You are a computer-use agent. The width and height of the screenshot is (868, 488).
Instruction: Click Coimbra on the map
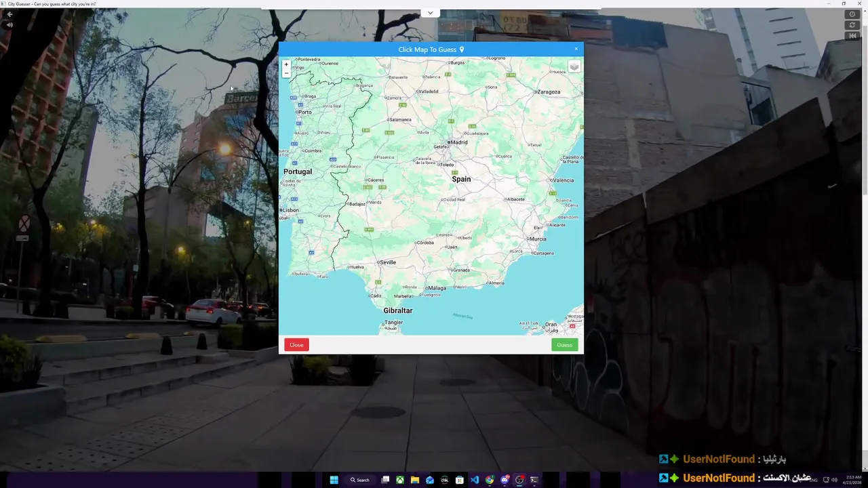(x=313, y=151)
